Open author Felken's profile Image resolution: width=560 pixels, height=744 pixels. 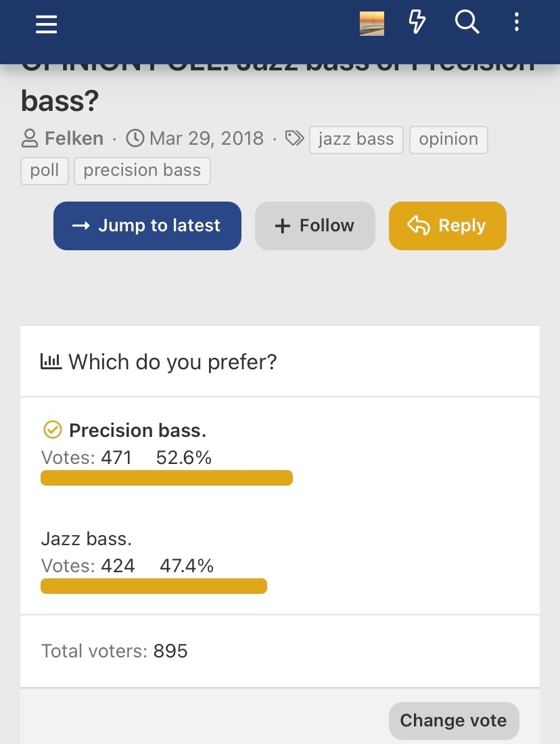tap(74, 139)
